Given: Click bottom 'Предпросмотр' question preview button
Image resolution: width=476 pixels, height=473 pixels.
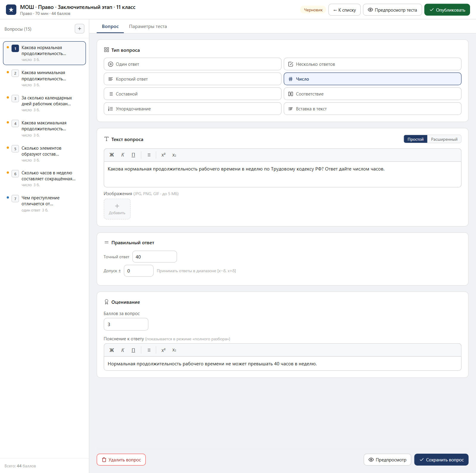Looking at the screenshot, I should click(387, 460).
